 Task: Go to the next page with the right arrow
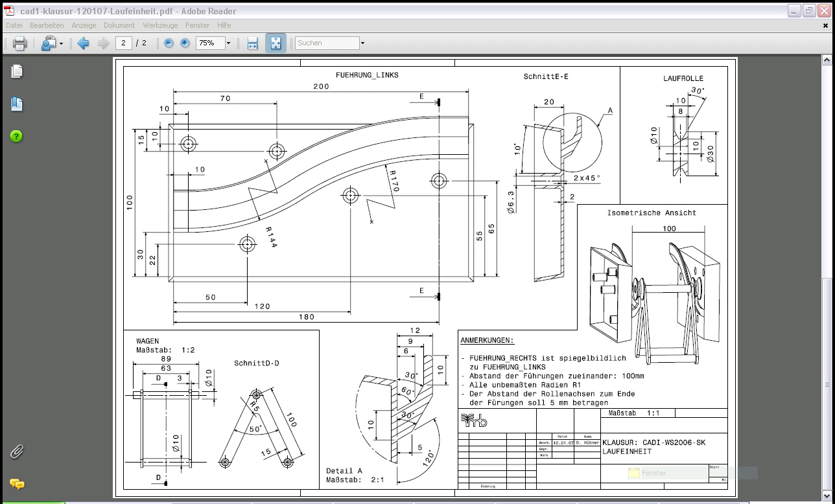tap(103, 43)
